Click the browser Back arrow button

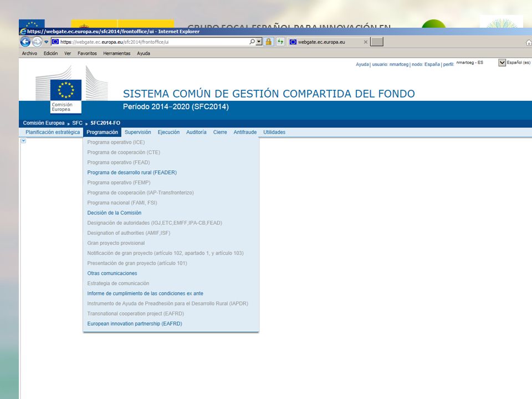[25, 42]
